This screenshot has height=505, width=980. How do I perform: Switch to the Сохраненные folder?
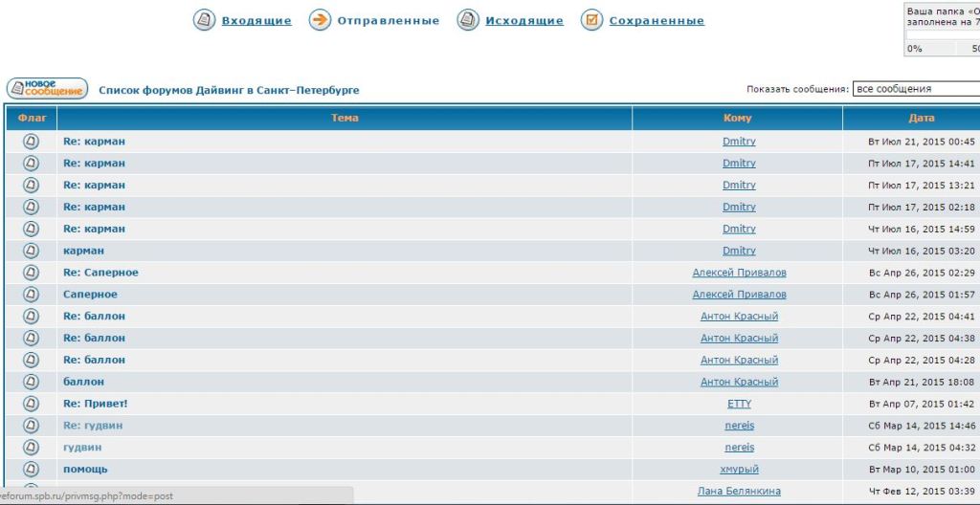(657, 21)
